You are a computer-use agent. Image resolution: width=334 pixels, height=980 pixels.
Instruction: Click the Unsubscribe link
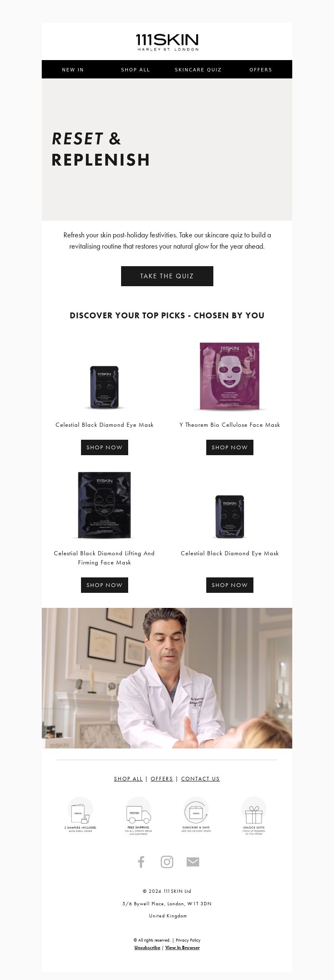tap(147, 947)
